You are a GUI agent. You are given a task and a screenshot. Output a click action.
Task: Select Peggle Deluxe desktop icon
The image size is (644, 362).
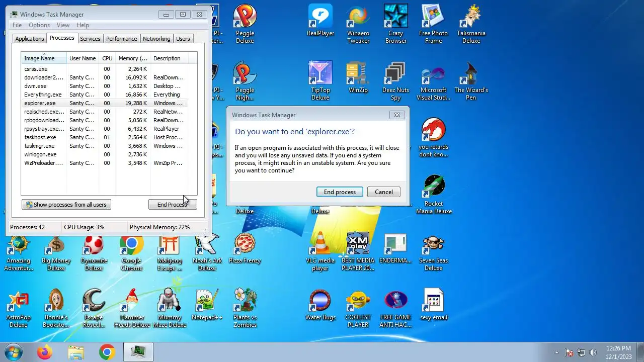[245, 24]
